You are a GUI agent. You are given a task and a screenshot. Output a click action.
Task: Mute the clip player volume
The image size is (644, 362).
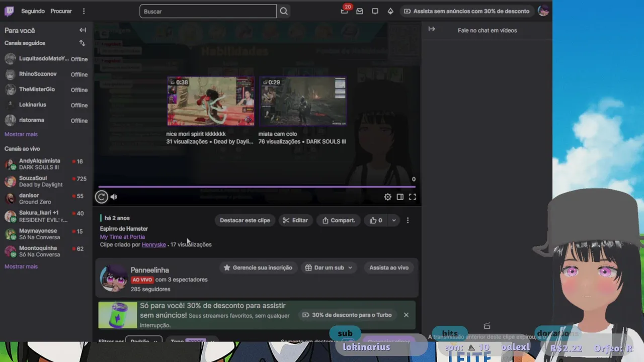pos(114,197)
